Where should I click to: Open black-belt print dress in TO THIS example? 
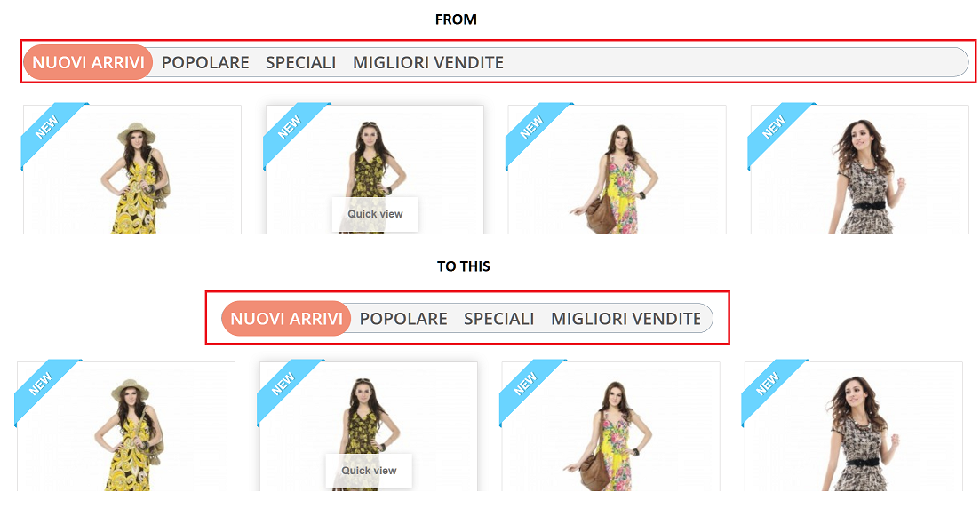[x=853, y=426]
